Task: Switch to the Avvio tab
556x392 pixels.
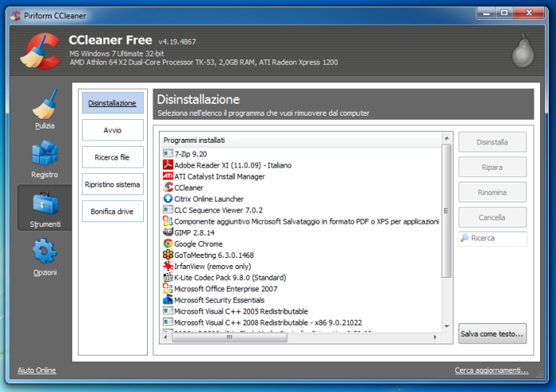Action: click(113, 130)
